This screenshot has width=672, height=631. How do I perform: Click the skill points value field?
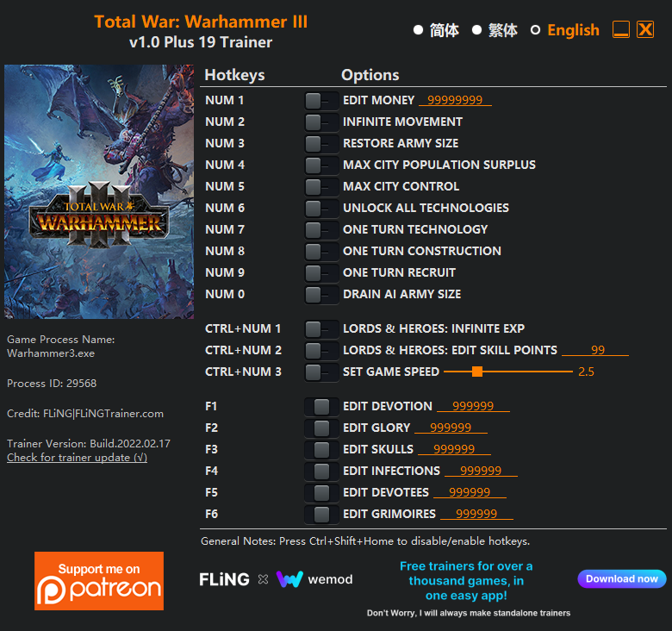click(x=595, y=350)
